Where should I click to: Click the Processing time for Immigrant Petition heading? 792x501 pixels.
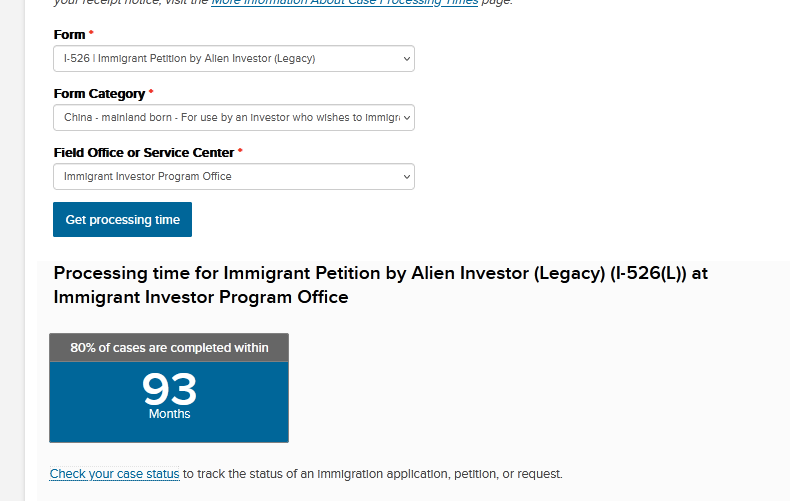pos(380,285)
